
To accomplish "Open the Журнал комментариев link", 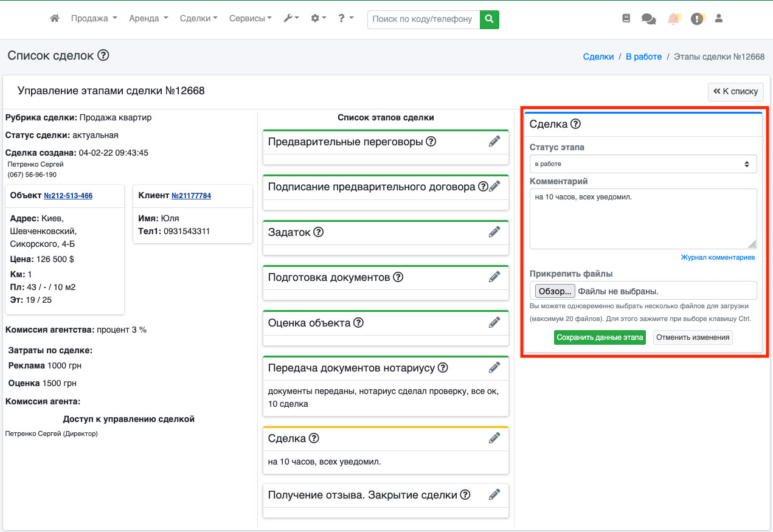I will click(x=718, y=258).
